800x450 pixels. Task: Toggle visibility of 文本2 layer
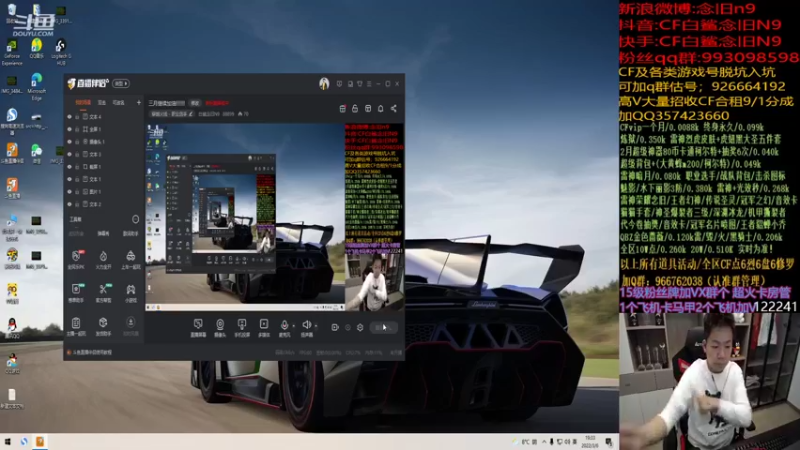(x=69, y=204)
